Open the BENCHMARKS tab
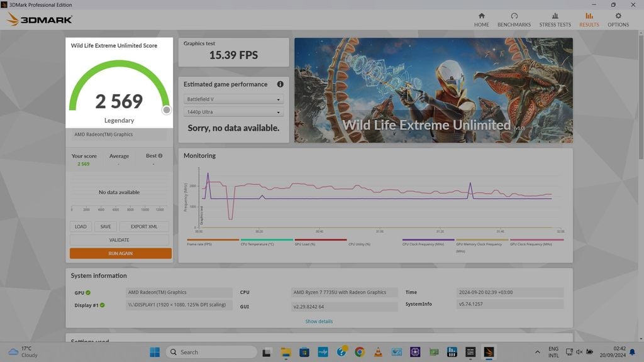Screen dimensions: 644x362 click(x=514, y=19)
